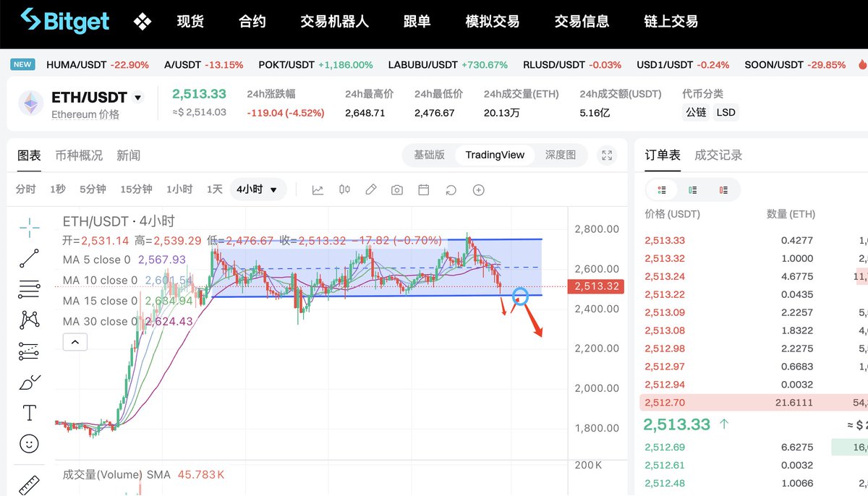Open the 交易信息 menu
The width and height of the screenshot is (868, 496).
582,22
